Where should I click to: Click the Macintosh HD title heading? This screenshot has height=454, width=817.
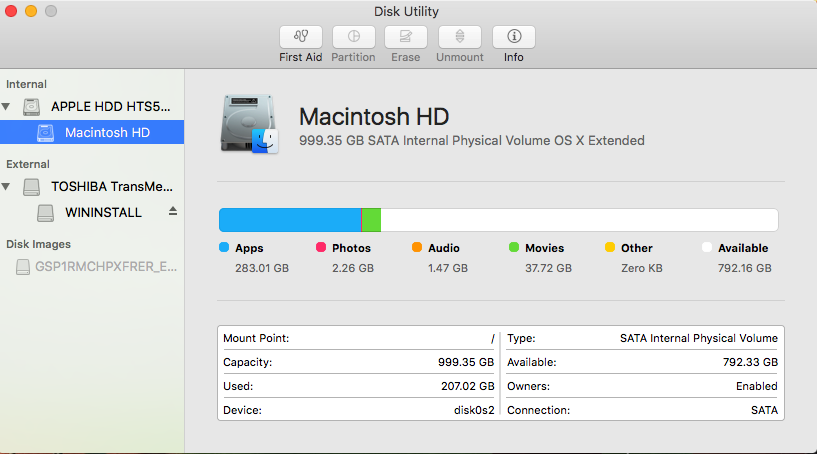[374, 116]
